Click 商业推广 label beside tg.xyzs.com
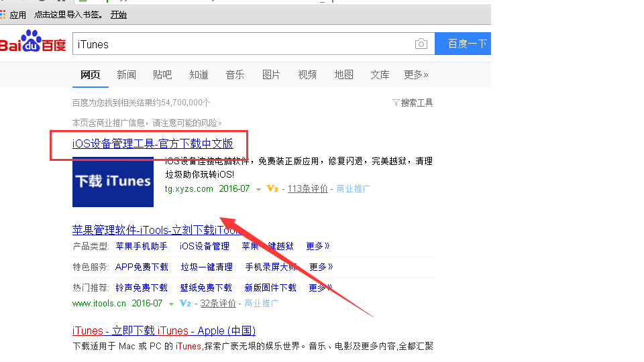 [354, 189]
